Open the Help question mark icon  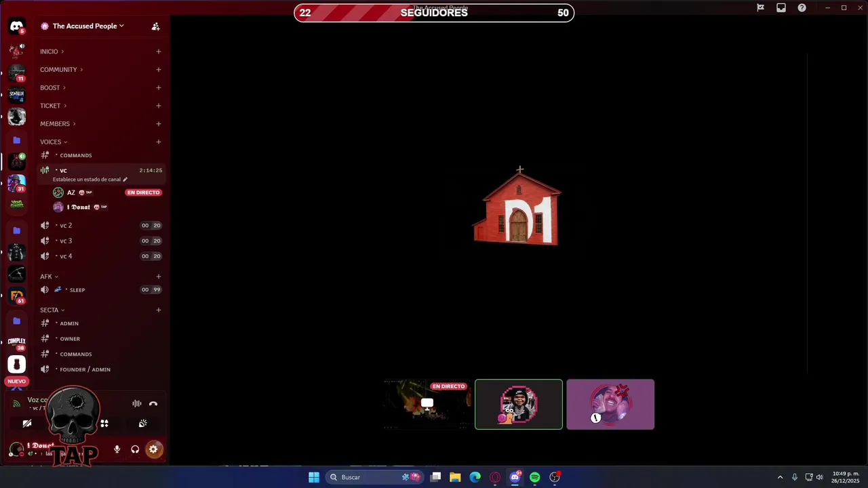point(802,7)
